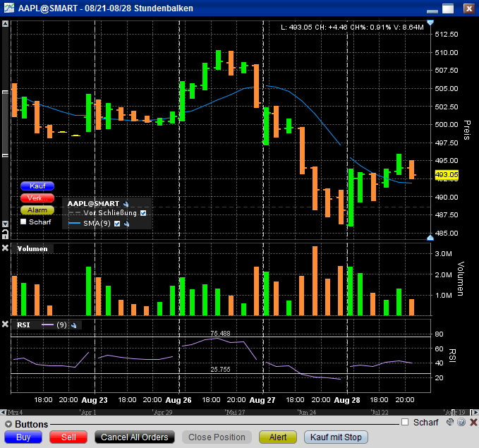
Task: Click 'Mai 27' on the timeline bar
Action: click(x=235, y=412)
